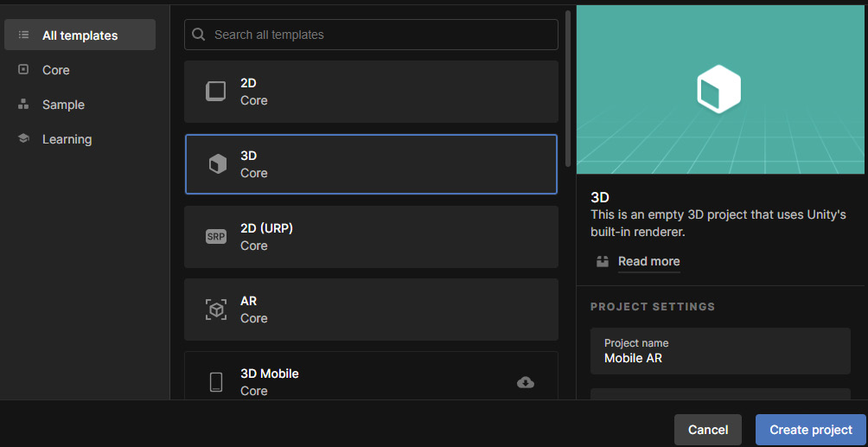Click the built-in renderer description text
Screen dimensions: 868x447
click(x=718, y=223)
